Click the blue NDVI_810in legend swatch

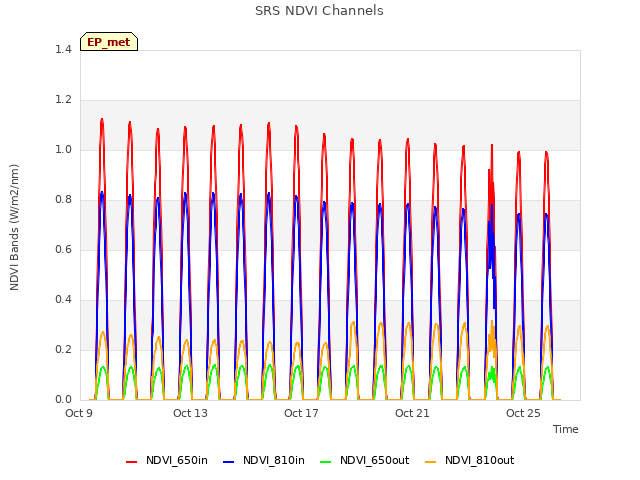(229, 462)
